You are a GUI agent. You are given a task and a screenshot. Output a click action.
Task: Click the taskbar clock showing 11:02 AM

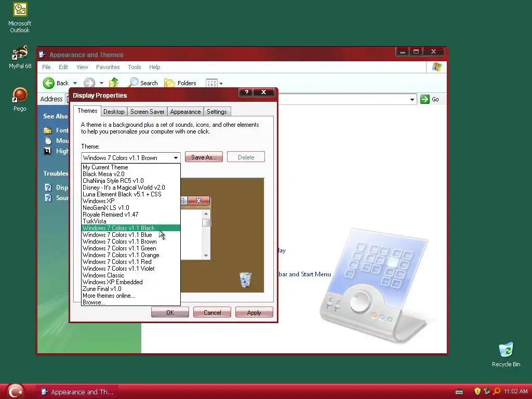click(x=516, y=392)
